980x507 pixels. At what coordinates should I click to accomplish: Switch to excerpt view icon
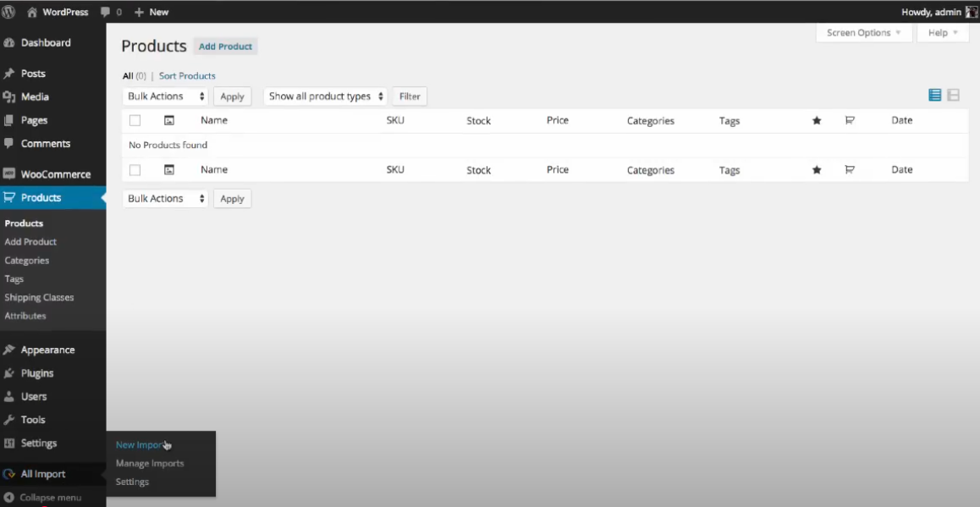tap(953, 95)
